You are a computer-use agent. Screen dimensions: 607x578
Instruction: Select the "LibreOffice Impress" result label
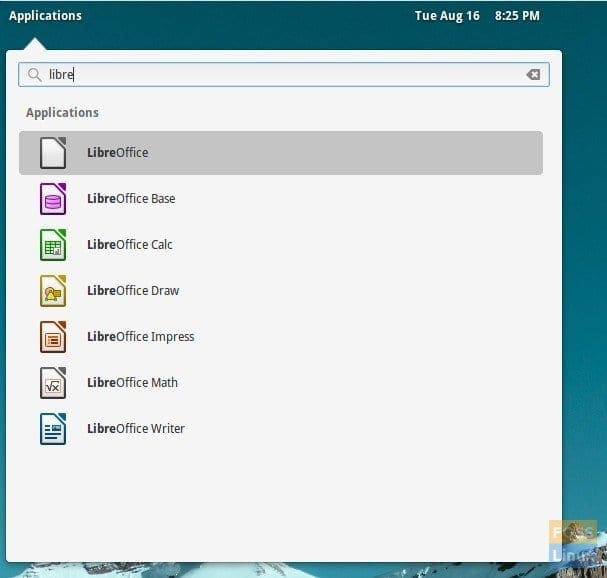click(141, 337)
